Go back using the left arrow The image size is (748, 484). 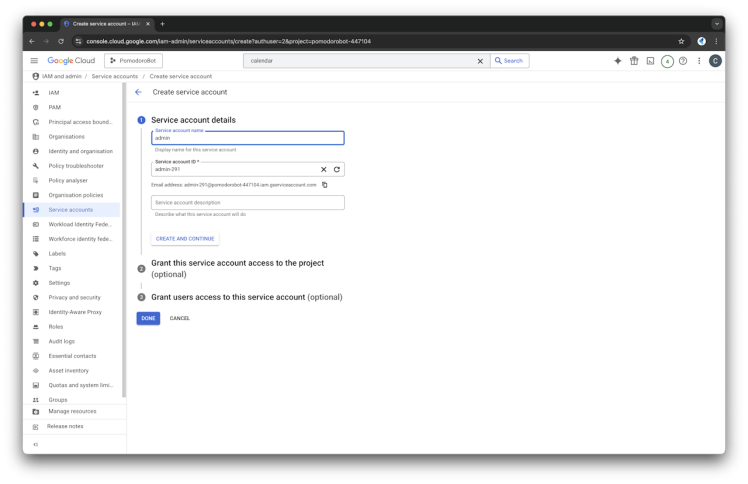click(138, 92)
